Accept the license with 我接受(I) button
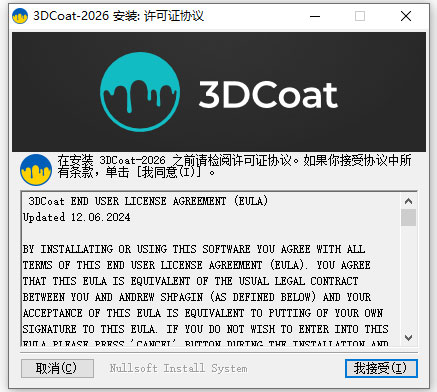Screen dimensions: 437x392 [x=381, y=368]
